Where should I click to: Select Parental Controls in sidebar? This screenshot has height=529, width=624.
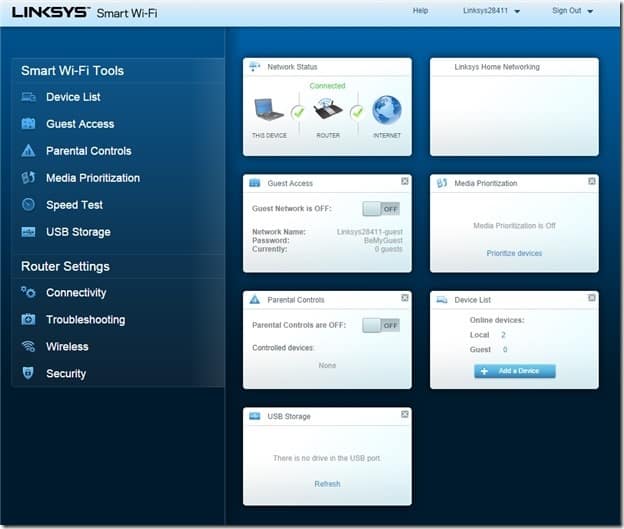coord(89,151)
